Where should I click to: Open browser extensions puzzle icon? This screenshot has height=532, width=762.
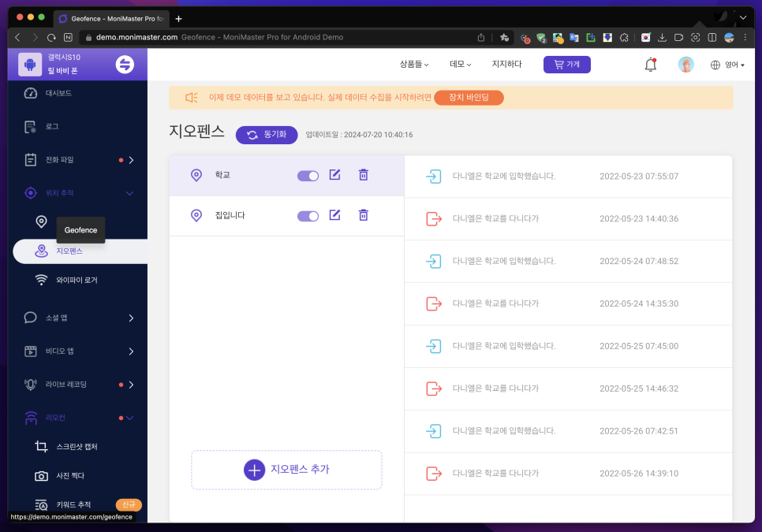point(625,37)
